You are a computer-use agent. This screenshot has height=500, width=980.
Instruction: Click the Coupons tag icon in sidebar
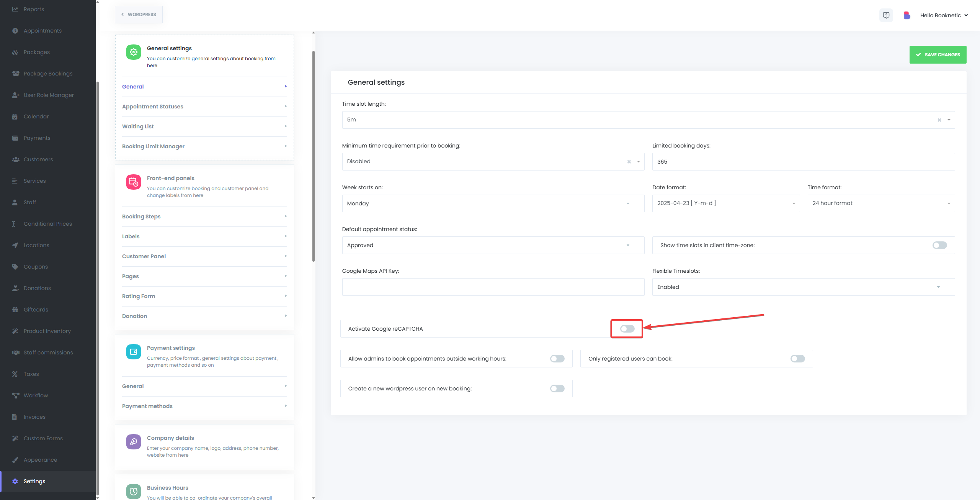point(15,267)
